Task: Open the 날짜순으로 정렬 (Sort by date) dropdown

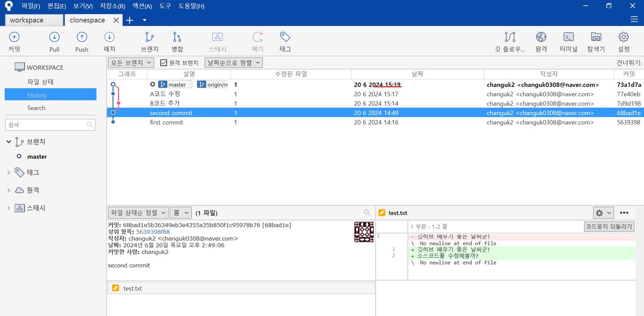Action: (x=233, y=63)
